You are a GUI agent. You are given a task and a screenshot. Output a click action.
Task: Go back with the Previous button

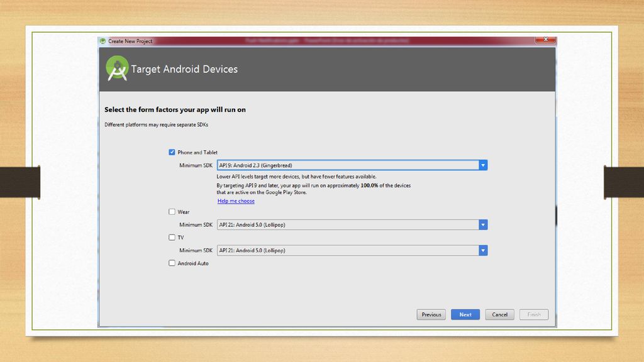(431, 314)
